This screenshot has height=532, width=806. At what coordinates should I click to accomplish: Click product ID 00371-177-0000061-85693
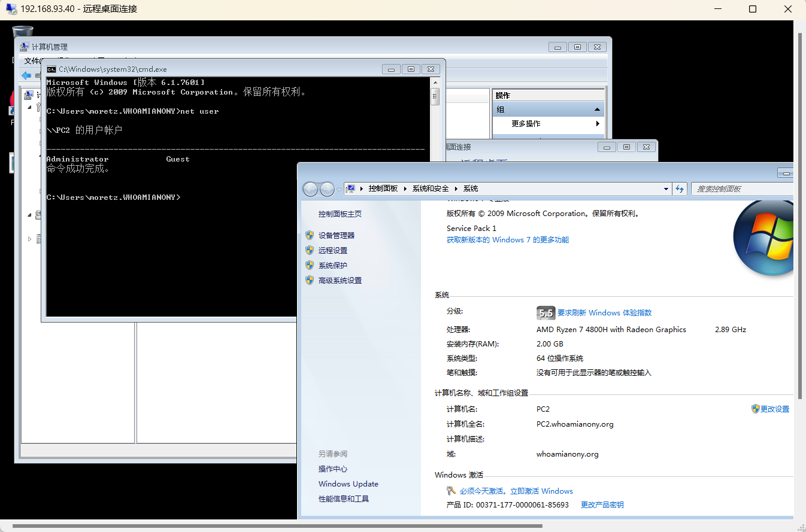[x=523, y=505]
